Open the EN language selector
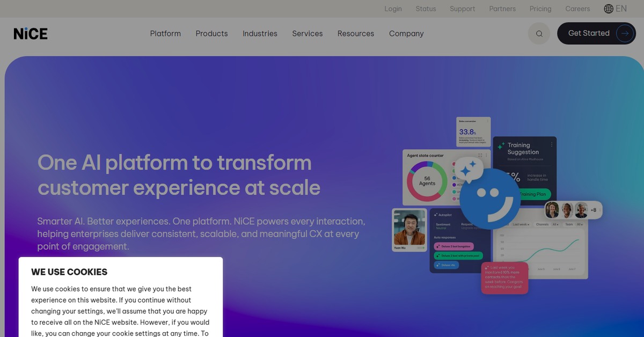The width and height of the screenshot is (644, 337). click(621, 9)
